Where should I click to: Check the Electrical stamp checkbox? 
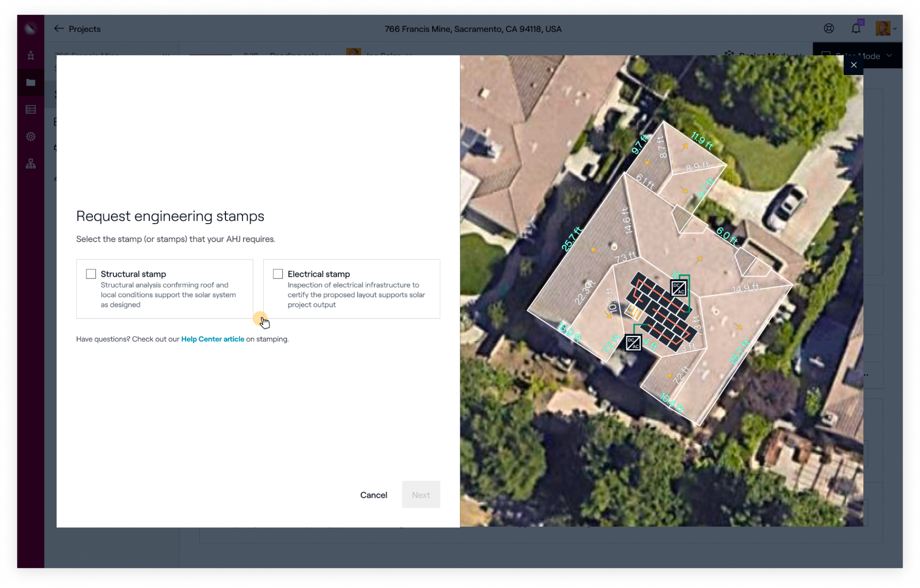pyautogui.click(x=278, y=274)
